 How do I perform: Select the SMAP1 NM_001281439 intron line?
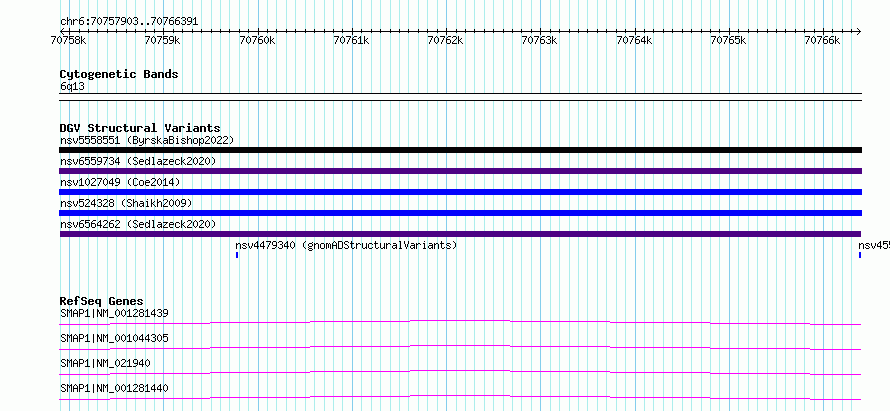(x=460, y=322)
